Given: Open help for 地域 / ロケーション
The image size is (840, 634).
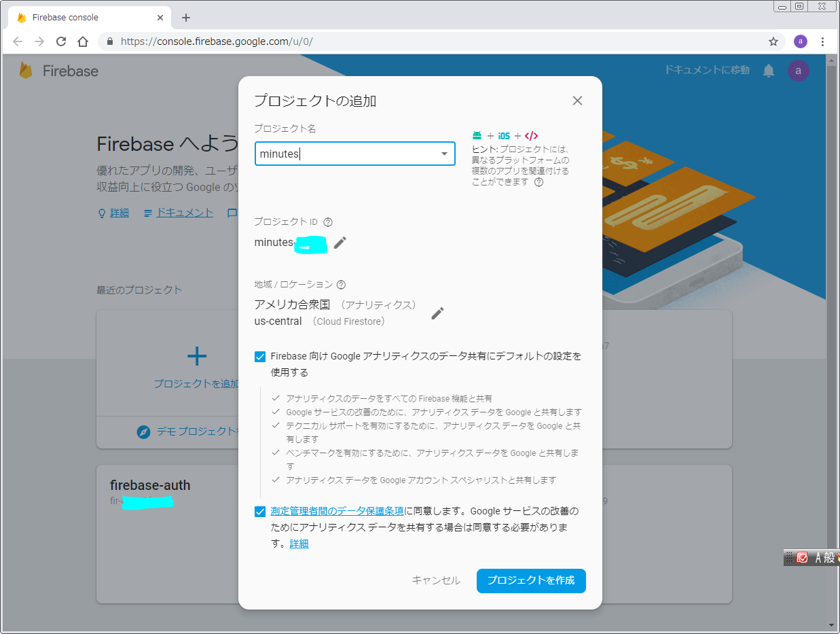Looking at the screenshot, I should pyautogui.click(x=342, y=285).
